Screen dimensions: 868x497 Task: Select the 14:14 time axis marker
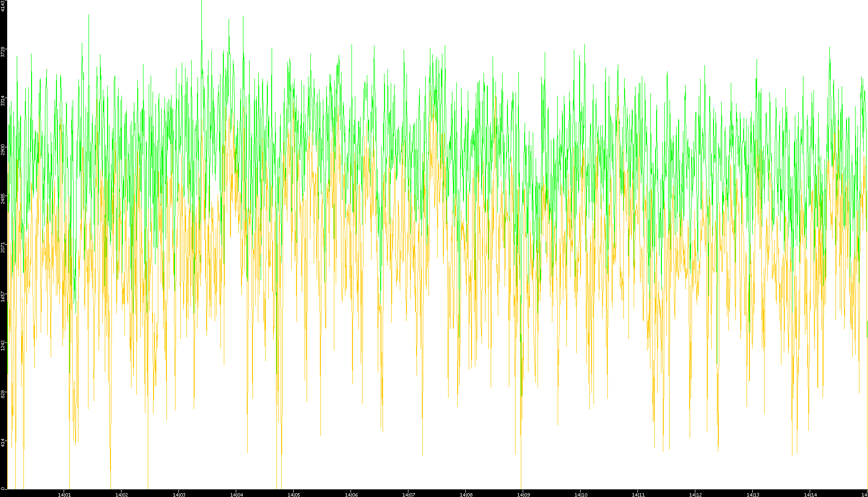click(810, 494)
